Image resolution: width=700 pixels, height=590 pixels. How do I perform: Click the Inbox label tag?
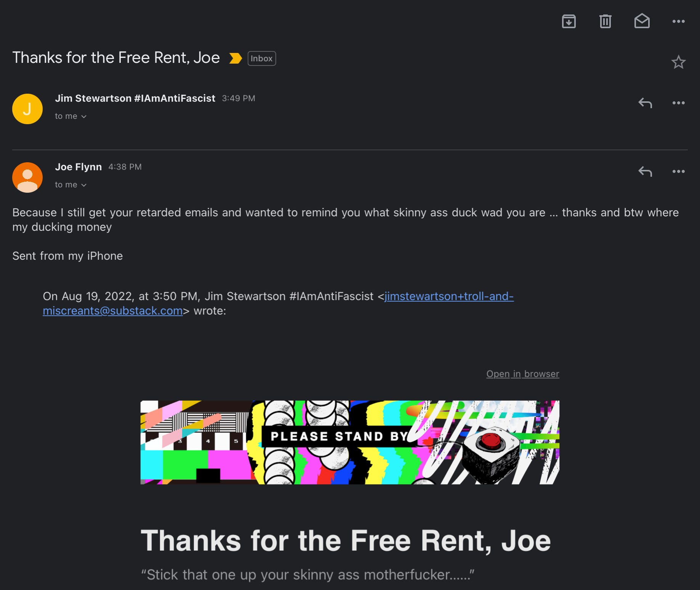point(262,58)
